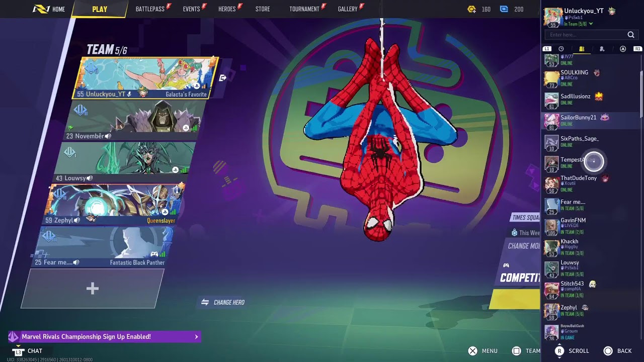Select friend Khackh

click(591, 247)
